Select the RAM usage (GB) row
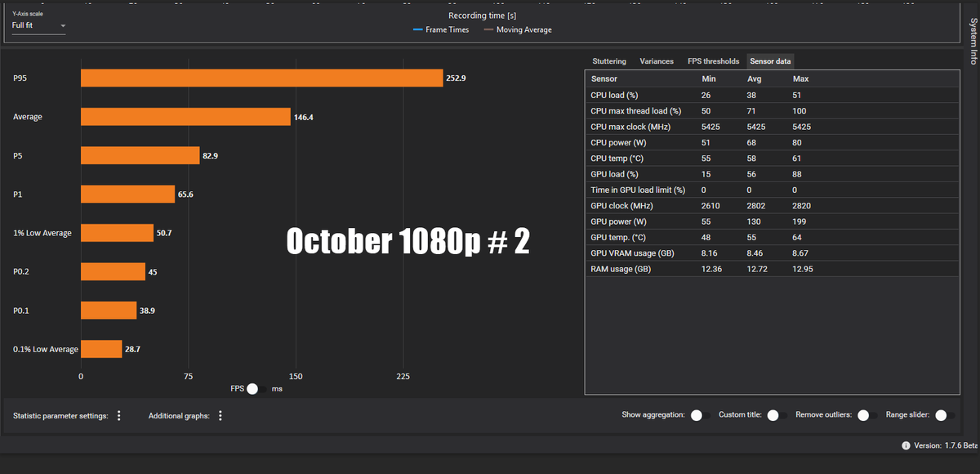The height and width of the screenshot is (474, 980). click(x=772, y=268)
